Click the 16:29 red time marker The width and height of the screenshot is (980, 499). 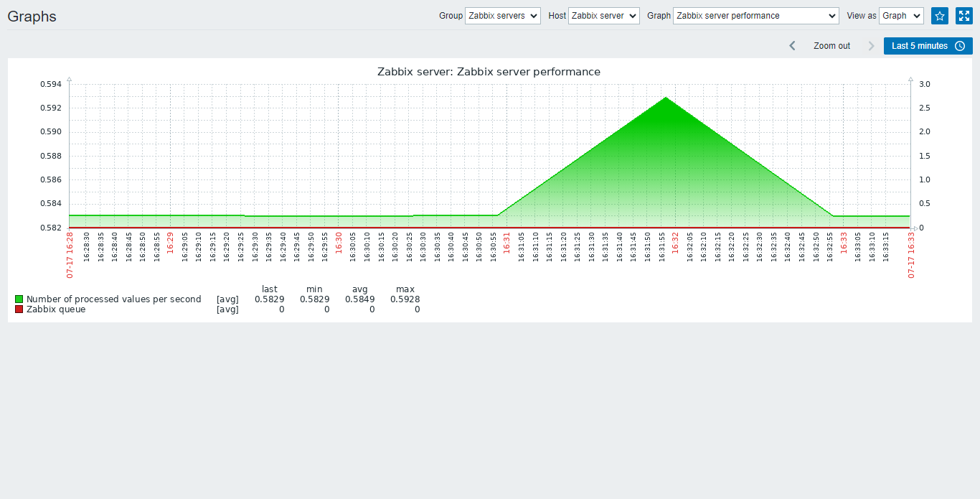170,242
